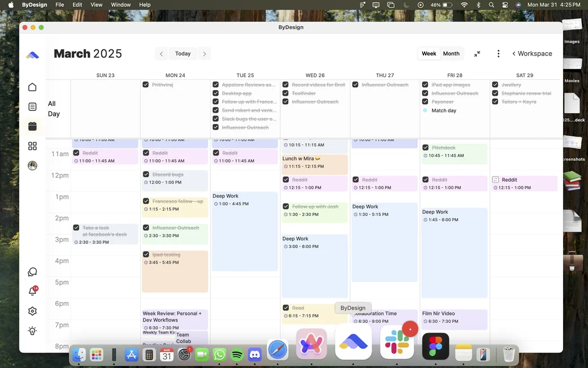Switch to Month view tab
Screen dimensions: 588x368
click(x=451, y=54)
